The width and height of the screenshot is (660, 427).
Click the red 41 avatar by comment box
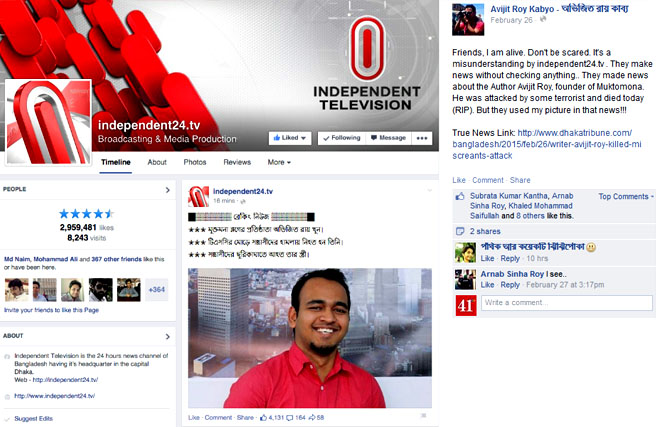pyautogui.click(x=466, y=305)
